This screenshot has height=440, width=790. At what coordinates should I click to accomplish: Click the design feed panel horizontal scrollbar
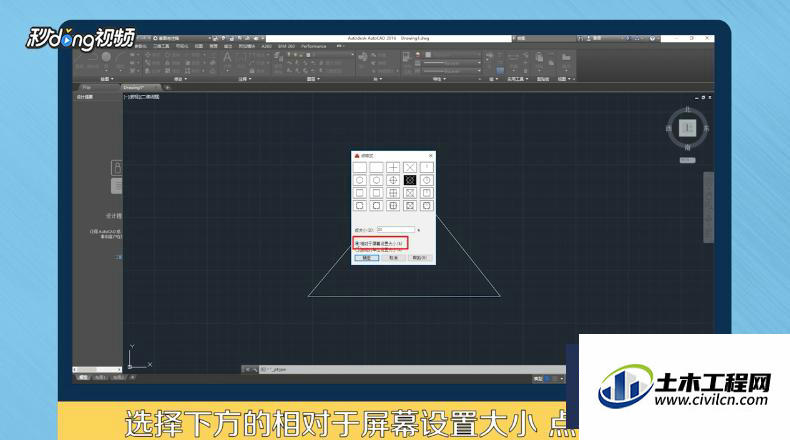pyautogui.click(x=97, y=369)
